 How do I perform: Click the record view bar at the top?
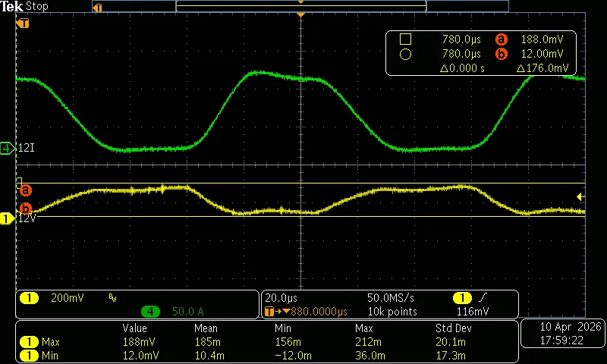(x=300, y=7)
